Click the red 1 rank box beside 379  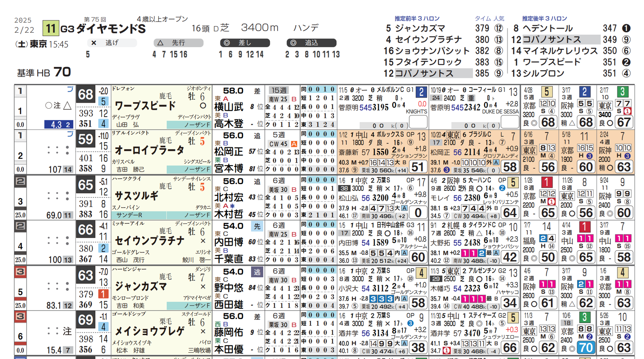(103, 294)
